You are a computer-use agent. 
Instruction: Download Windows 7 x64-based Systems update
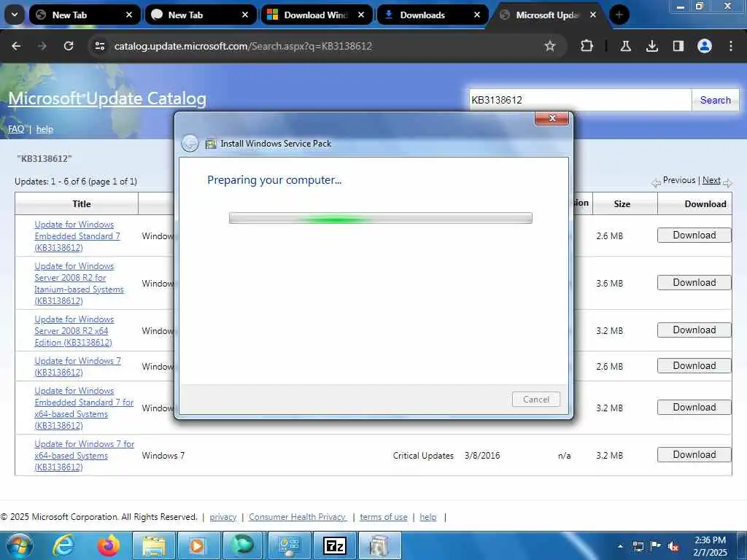coord(694,455)
